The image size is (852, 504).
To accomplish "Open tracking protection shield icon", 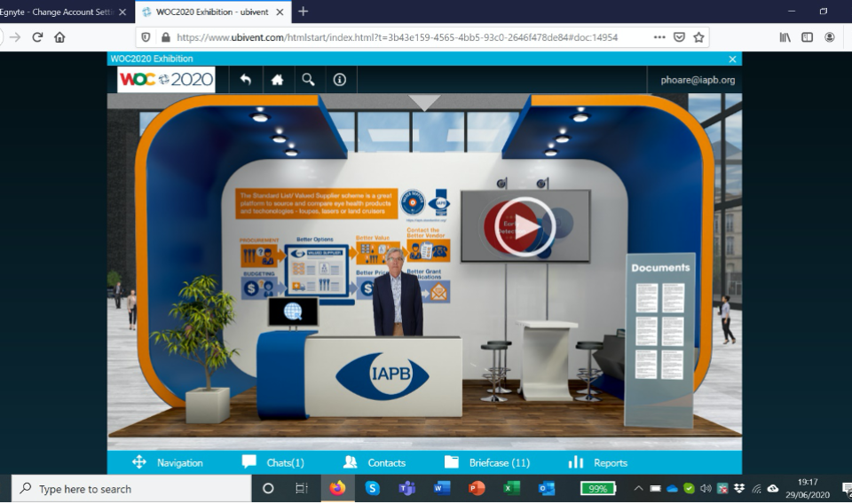I will 146,37.
